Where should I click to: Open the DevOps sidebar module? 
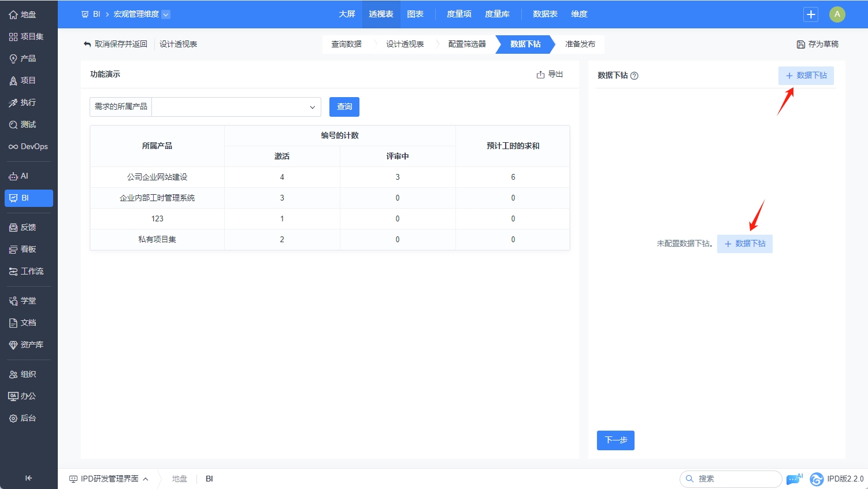[x=28, y=146]
